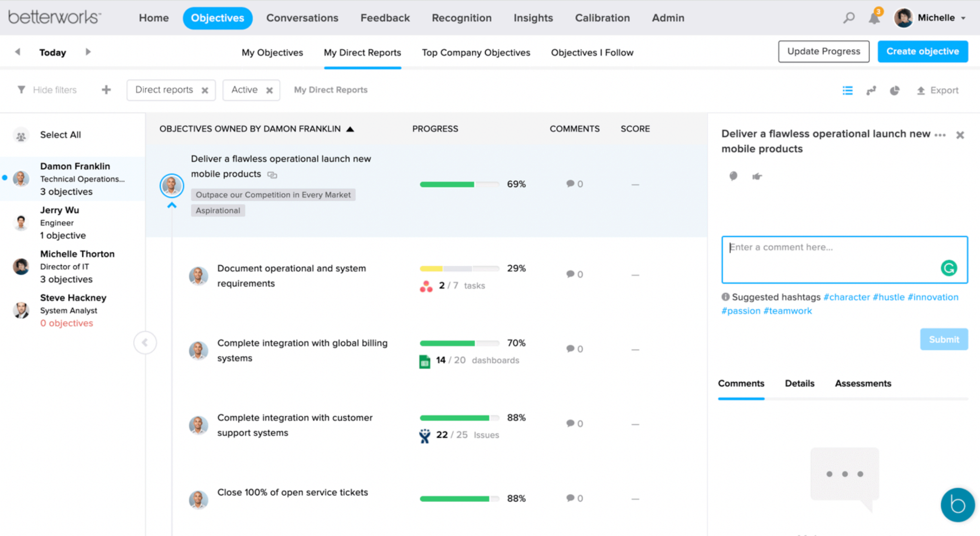Click the nudge pointing hand icon
This screenshot has height=536, width=980.
pyautogui.click(x=757, y=176)
